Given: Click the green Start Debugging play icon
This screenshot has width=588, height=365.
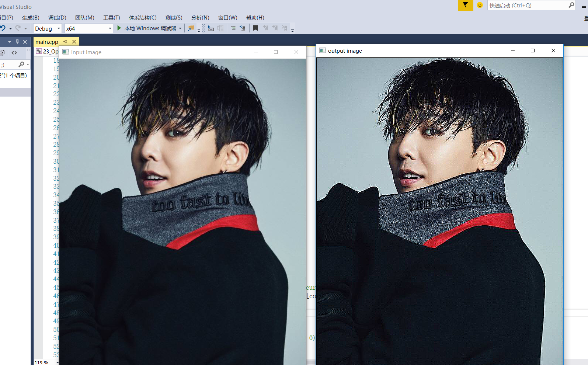Looking at the screenshot, I should 119,28.
